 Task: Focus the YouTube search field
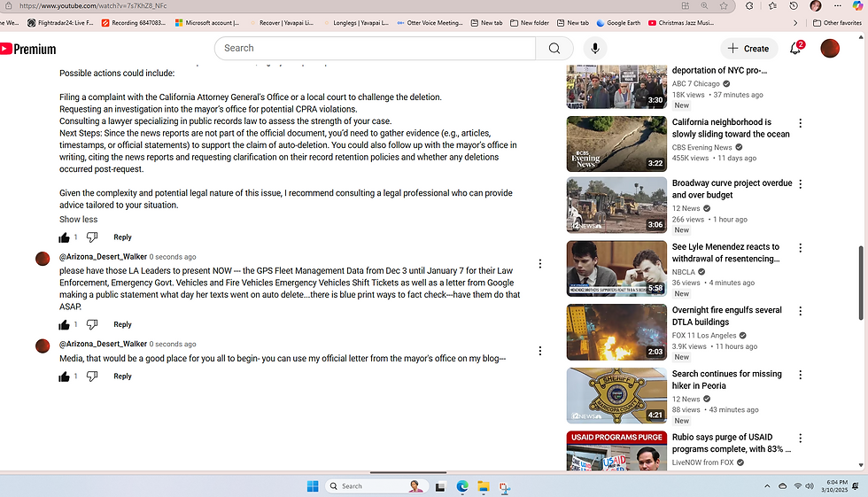coord(375,48)
